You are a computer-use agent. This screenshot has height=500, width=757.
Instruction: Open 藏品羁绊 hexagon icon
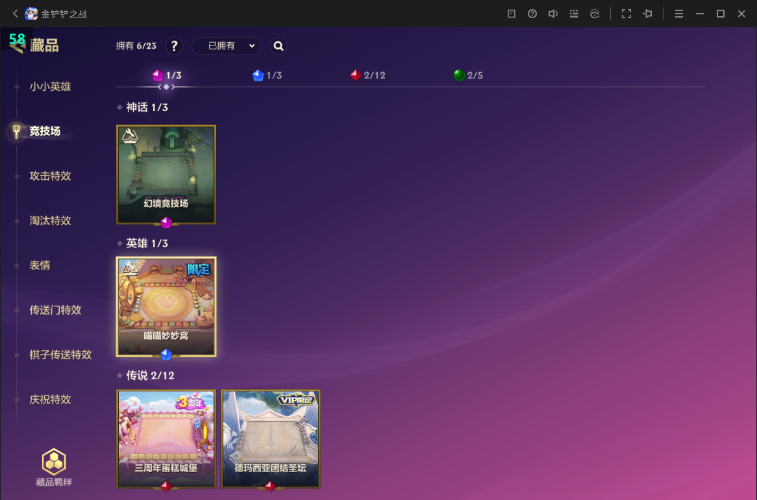(54, 462)
